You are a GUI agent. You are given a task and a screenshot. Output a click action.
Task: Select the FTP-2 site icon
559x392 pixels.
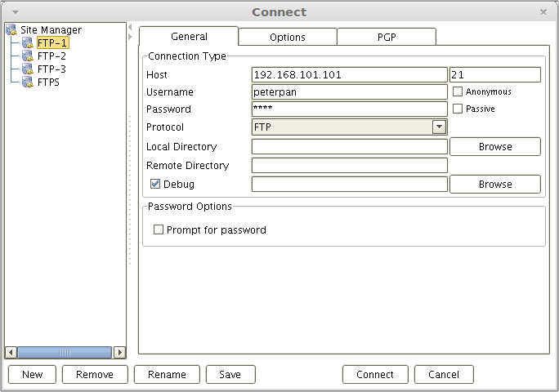pos(28,56)
